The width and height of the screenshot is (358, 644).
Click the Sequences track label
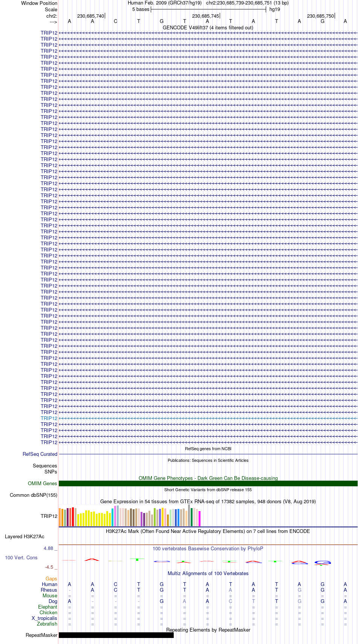tap(45, 466)
